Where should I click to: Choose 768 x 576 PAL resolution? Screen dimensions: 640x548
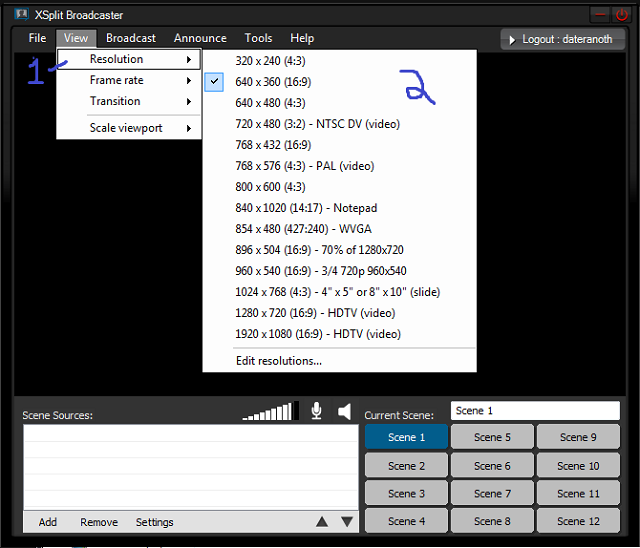coord(340,166)
